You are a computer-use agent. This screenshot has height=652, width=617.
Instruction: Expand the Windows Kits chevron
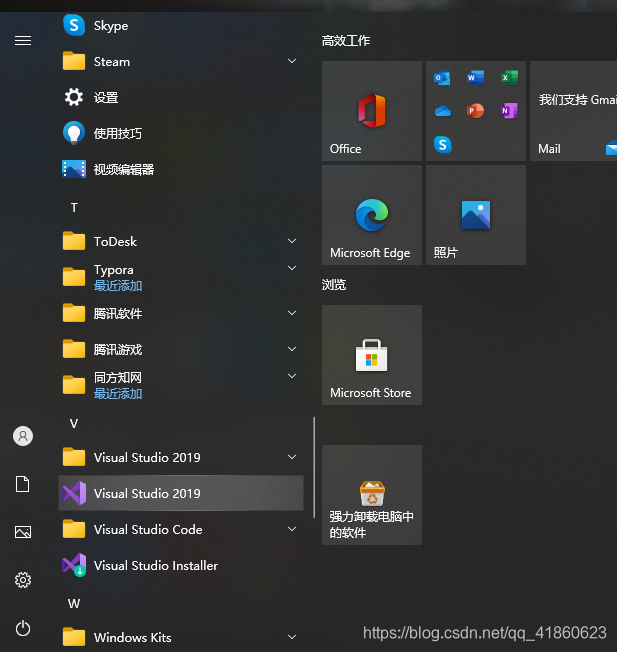292,637
